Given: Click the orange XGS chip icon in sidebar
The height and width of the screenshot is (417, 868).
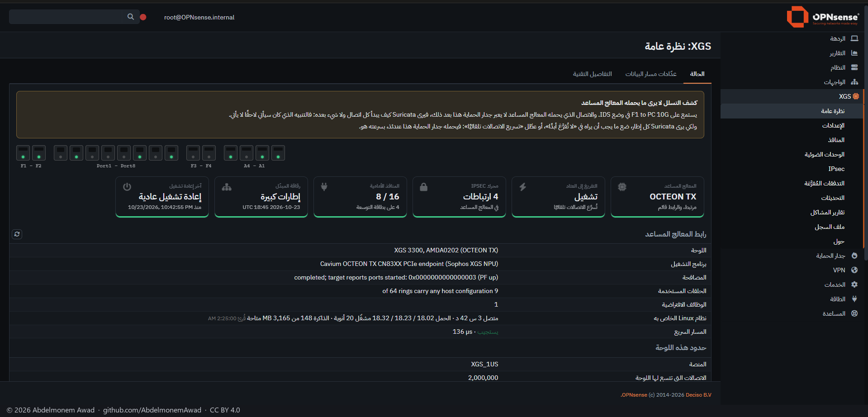Looking at the screenshot, I should click(856, 96).
